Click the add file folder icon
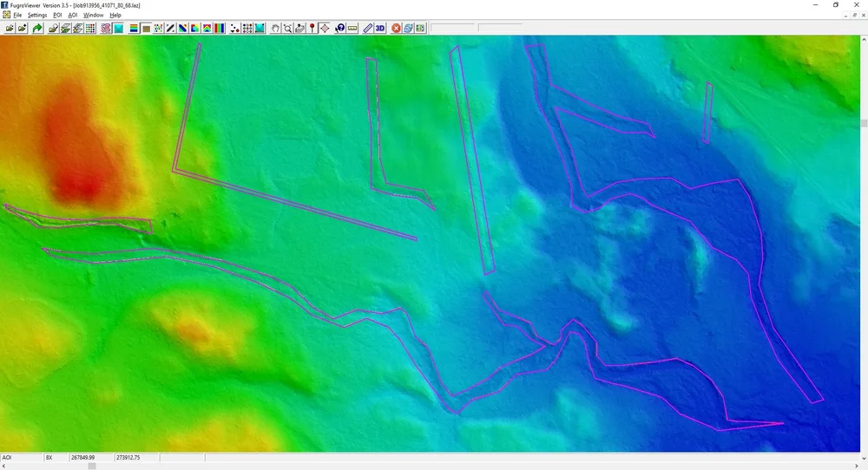Viewport: 868px width, 470px height. [x=23, y=29]
